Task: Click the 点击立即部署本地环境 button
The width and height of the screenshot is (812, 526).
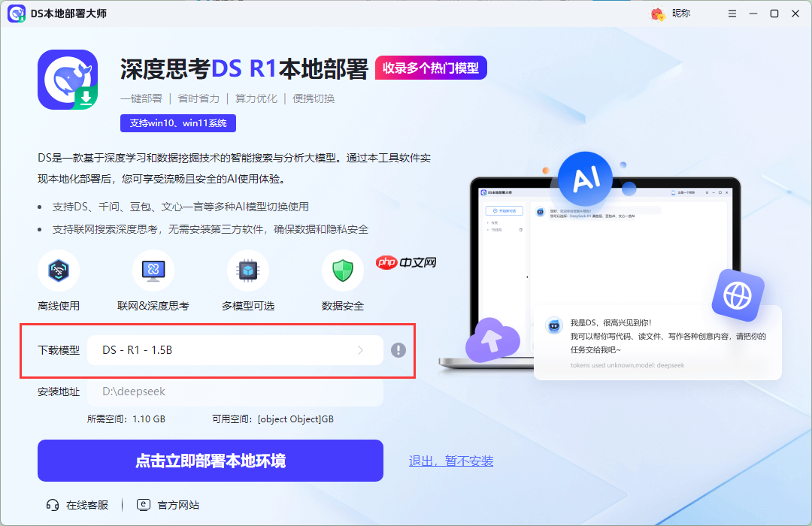Action: tap(211, 461)
